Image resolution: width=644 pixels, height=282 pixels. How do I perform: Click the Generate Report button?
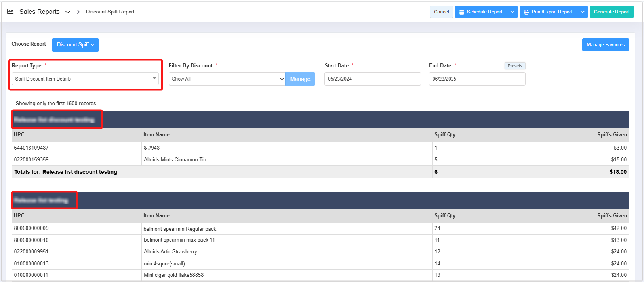click(x=611, y=12)
